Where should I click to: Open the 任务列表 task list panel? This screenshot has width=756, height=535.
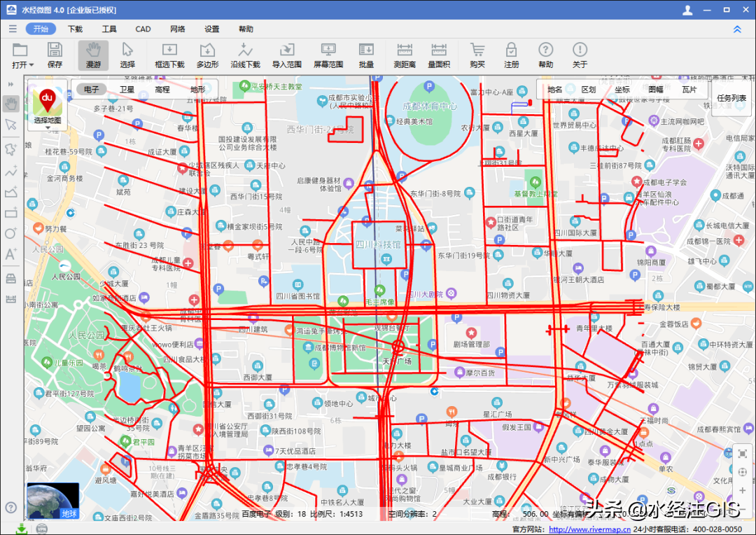click(x=731, y=98)
